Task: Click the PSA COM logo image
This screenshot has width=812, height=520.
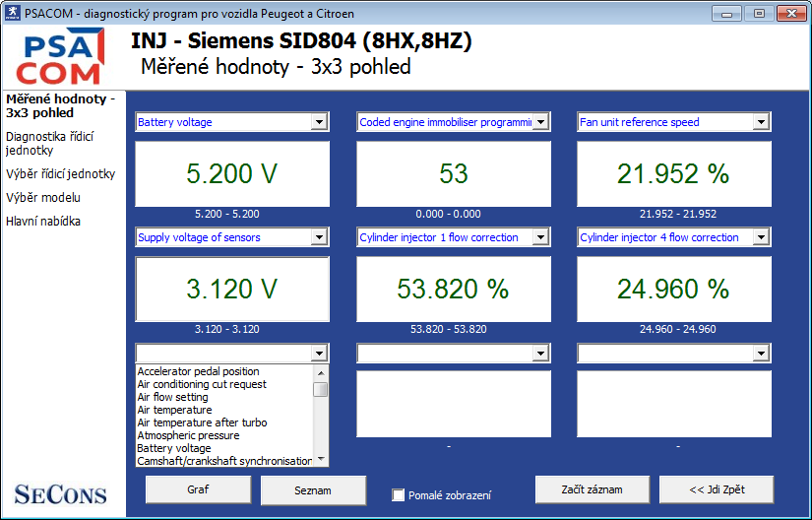Action: click(59, 57)
